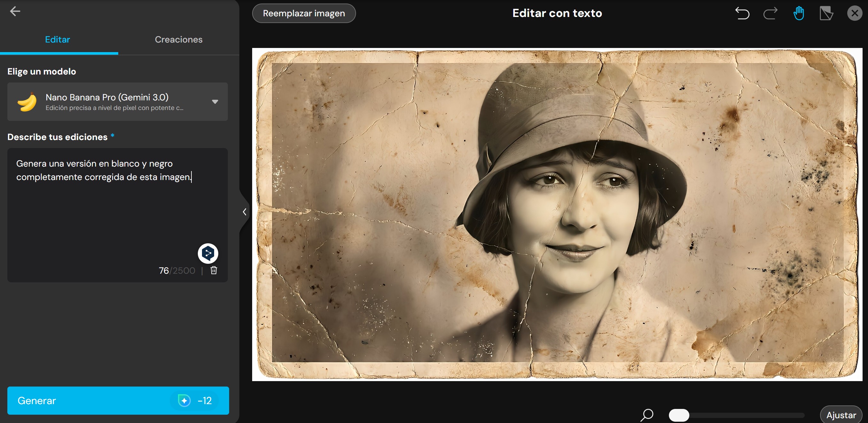Screen dimensions: 868x423
Task: Switch to the Creaciones tab
Action: [179, 39]
